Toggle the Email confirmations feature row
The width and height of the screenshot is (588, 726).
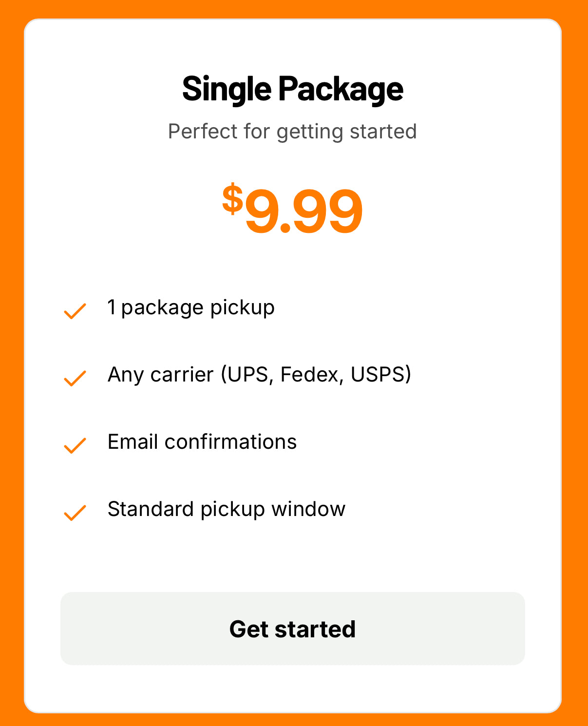tap(202, 442)
